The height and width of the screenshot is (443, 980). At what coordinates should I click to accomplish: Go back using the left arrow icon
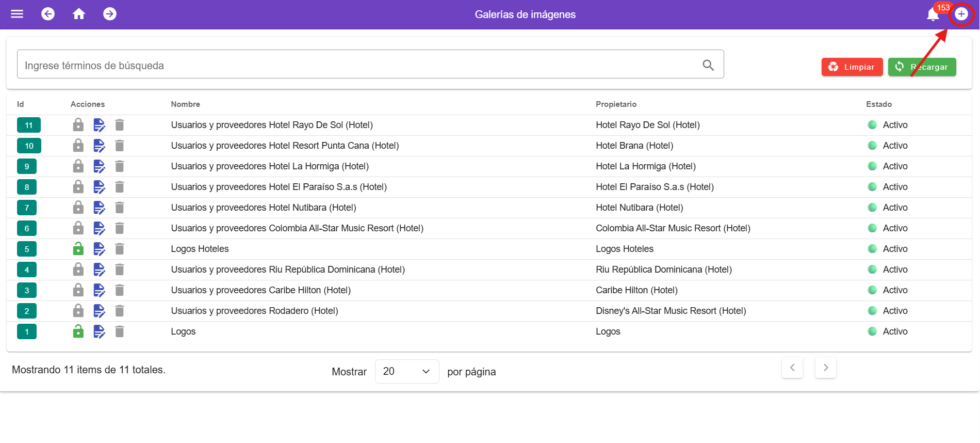pyautogui.click(x=48, y=14)
